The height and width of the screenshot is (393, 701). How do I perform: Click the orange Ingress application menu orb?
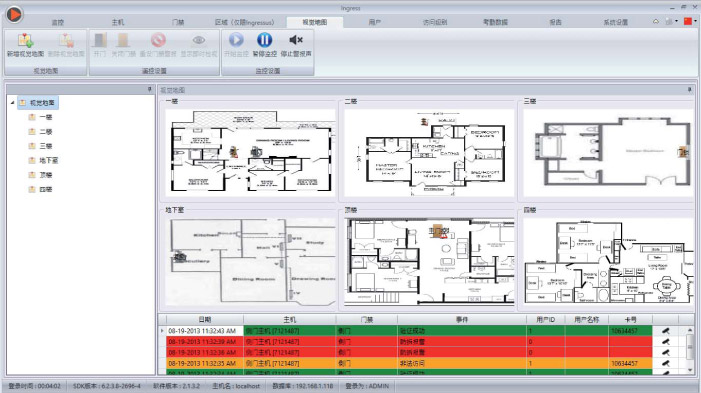point(14,14)
